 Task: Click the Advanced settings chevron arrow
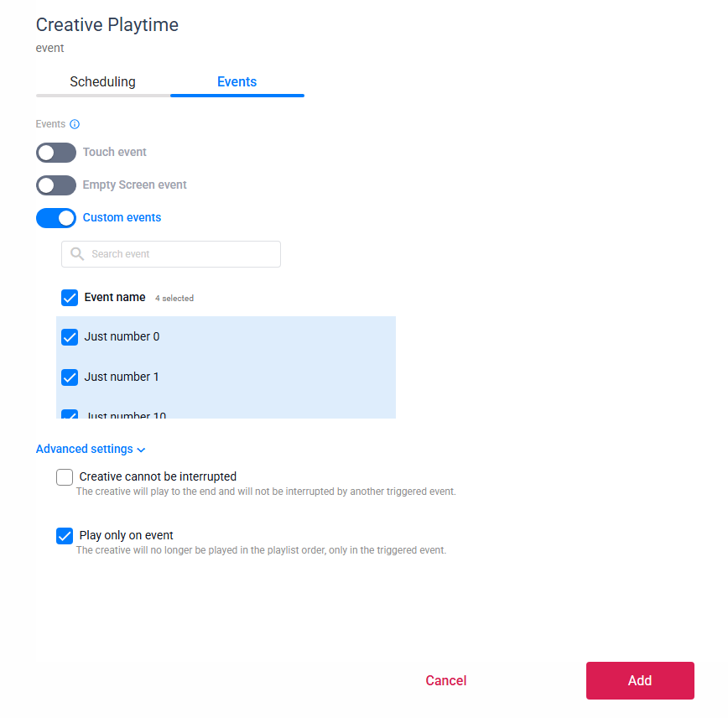click(141, 450)
